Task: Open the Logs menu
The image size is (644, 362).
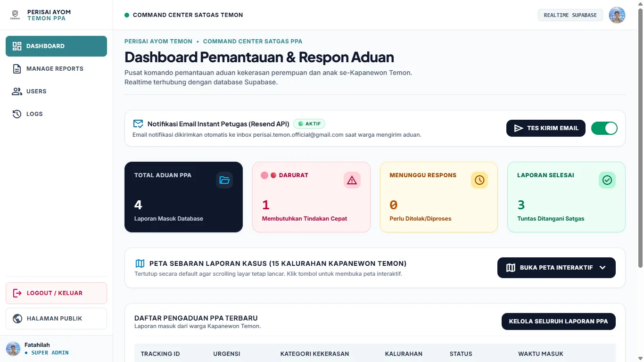Action: [x=56, y=114]
